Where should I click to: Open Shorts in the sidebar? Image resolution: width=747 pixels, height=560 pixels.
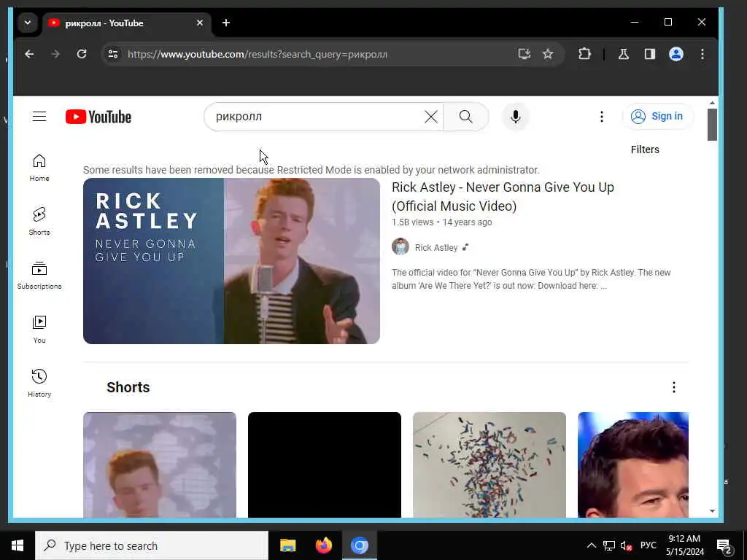pos(39,222)
